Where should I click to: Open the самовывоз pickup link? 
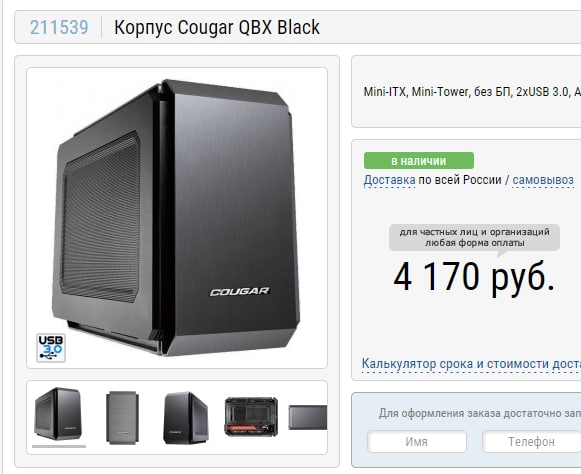pyautogui.click(x=543, y=180)
